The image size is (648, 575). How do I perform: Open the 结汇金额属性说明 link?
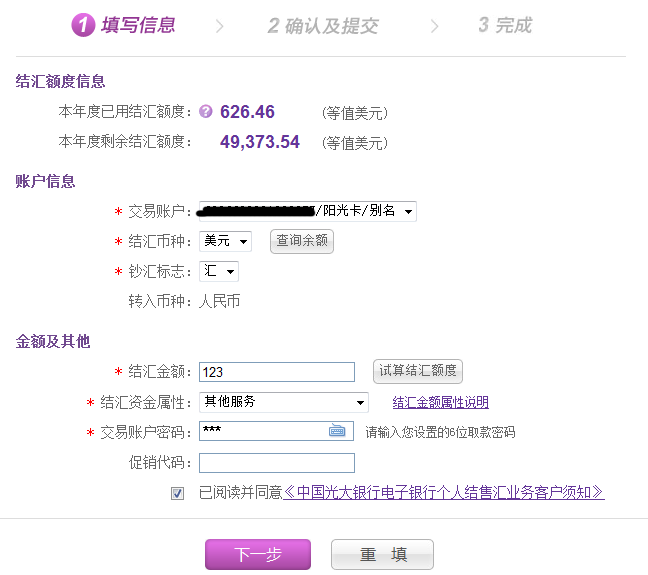[x=440, y=403]
